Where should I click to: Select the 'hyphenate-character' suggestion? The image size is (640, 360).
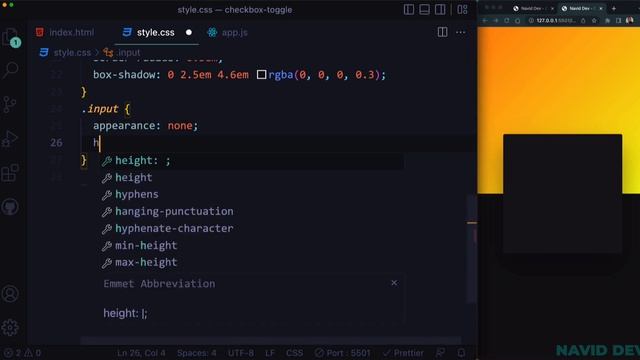(x=252, y=229)
